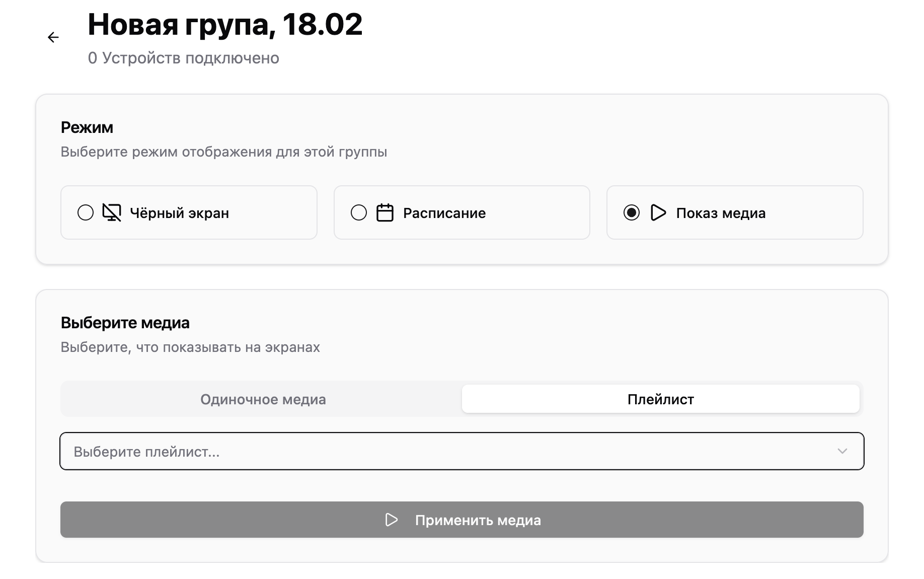Click the chevron arrow in playlist selector
The height and width of the screenshot is (579, 924).
pos(842,451)
